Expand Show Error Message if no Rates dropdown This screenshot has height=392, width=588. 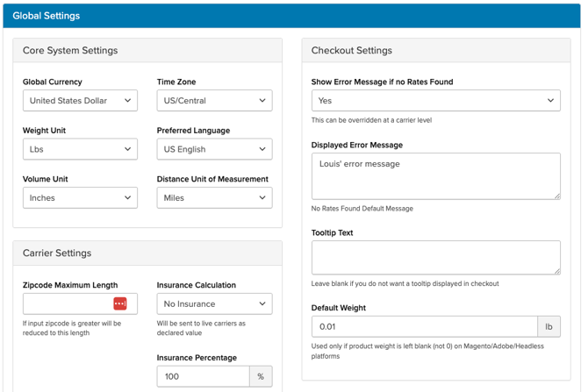tap(435, 101)
